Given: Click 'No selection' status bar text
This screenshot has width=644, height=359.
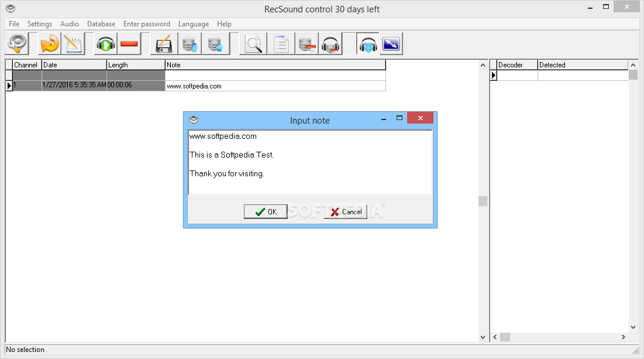Looking at the screenshot, I should tap(25, 350).
